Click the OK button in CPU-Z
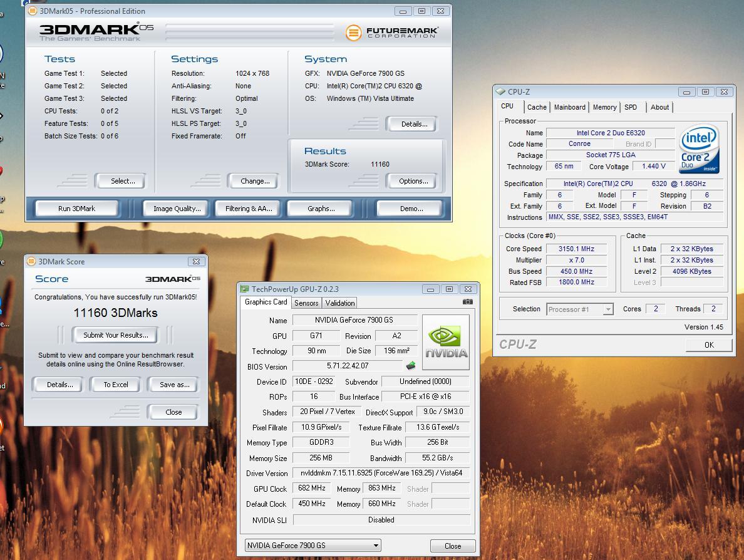 tap(709, 345)
